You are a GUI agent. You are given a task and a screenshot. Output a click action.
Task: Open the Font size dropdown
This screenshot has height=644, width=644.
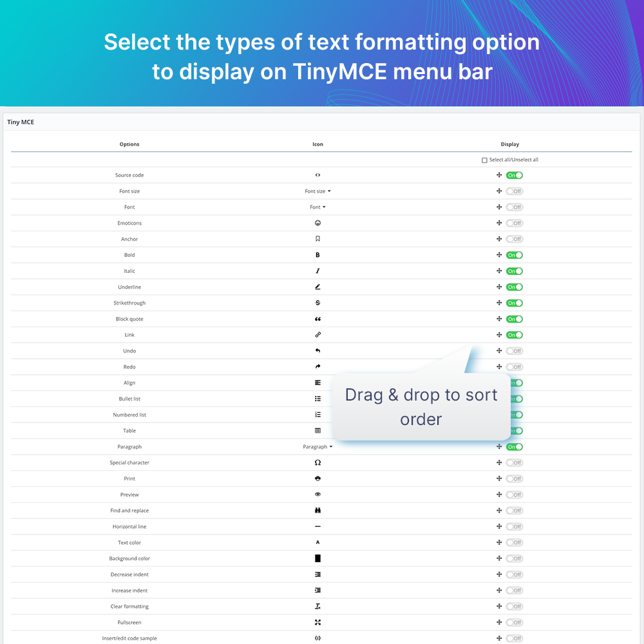[317, 191]
